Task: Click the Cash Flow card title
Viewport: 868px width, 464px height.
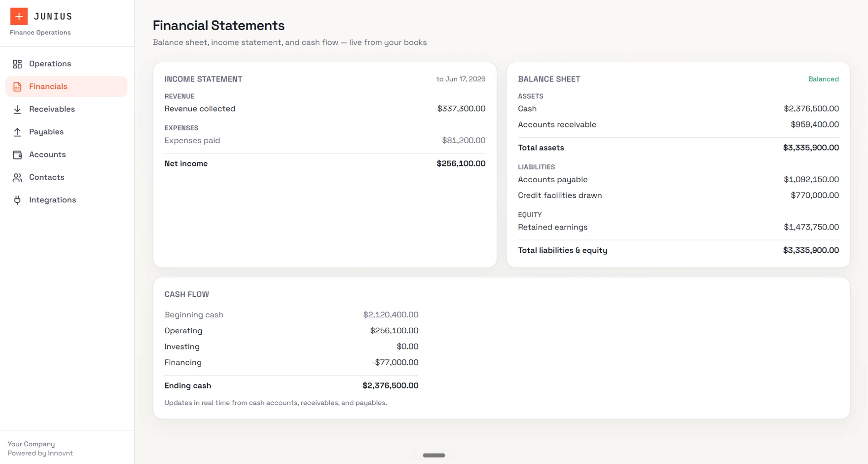Action: pos(186,294)
